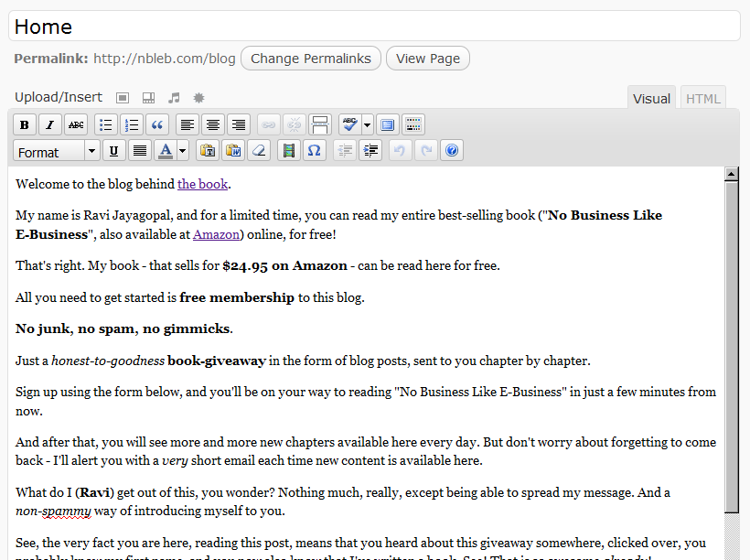Open the editor help question mark icon
Image resolution: width=750 pixels, height=560 pixels.
[x=451, y=151]
